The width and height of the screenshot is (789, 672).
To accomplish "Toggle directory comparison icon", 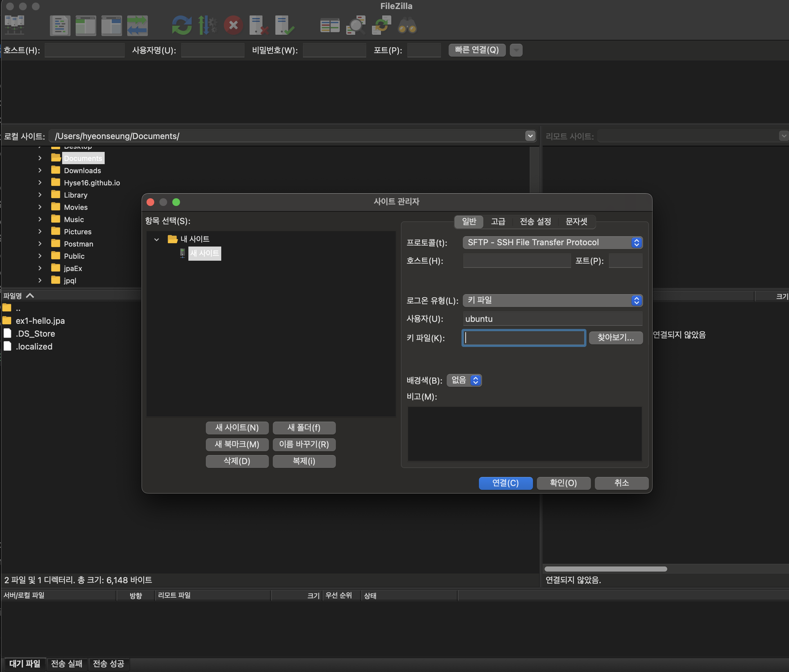I will point(356,25).
